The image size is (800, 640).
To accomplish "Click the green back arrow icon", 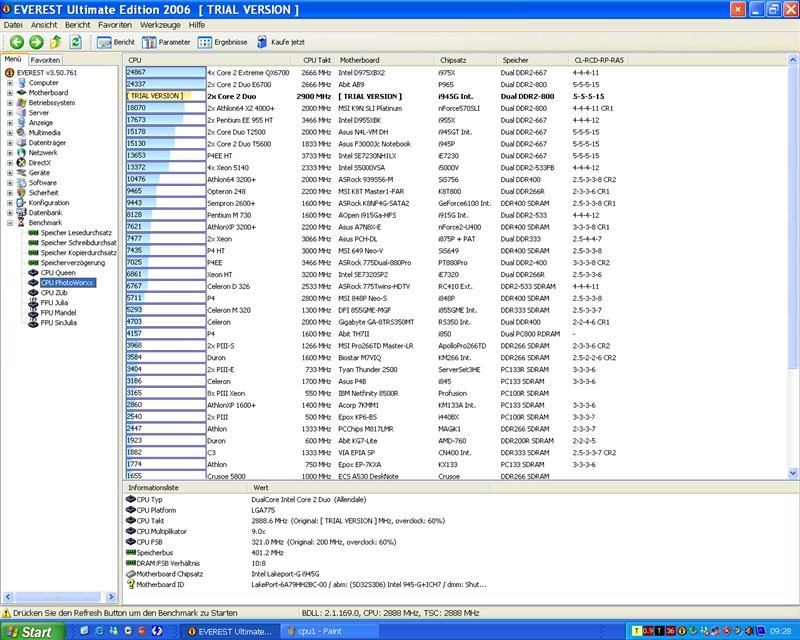I will point(17,42).
